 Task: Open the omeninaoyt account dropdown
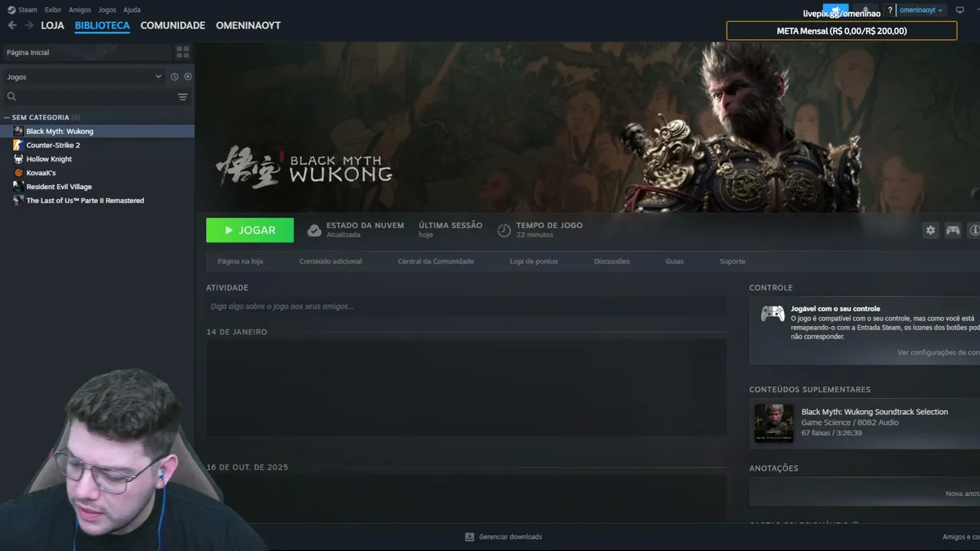click(921, 10)
